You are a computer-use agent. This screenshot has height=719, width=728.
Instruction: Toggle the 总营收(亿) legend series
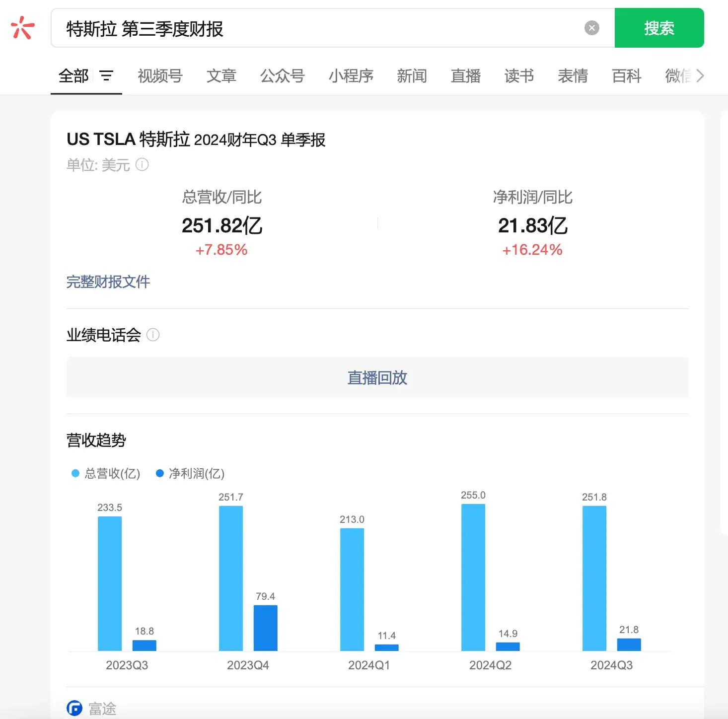(x=106, y=474)
